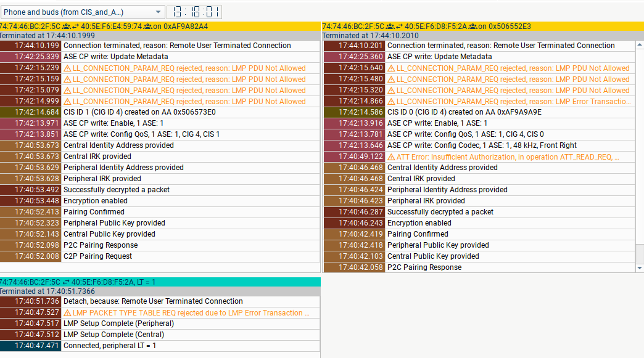
Task: Click the warning icon on the LMP Error Transaction rejected row
Action: coord(390,101)
